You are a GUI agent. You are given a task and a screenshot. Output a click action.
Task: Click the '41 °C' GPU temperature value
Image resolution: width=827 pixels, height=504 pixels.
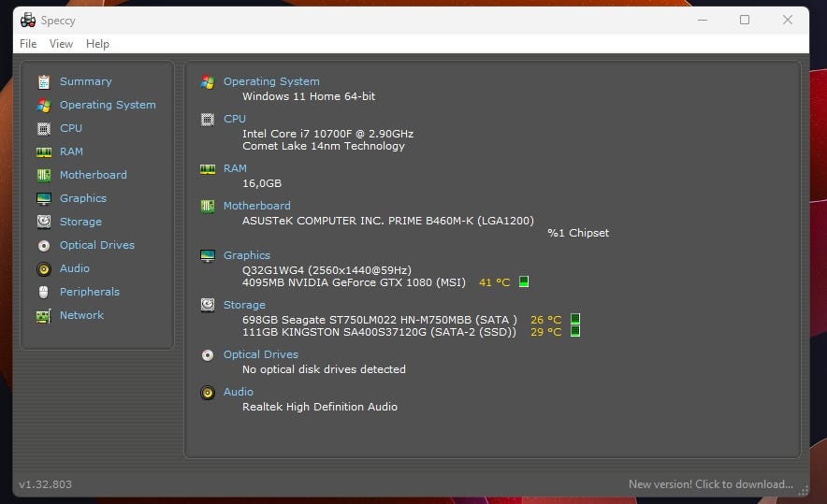(x=494, y=282)
